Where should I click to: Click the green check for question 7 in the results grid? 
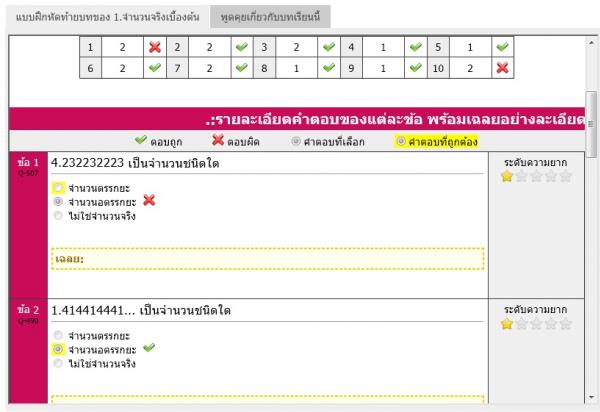[241, 67]
